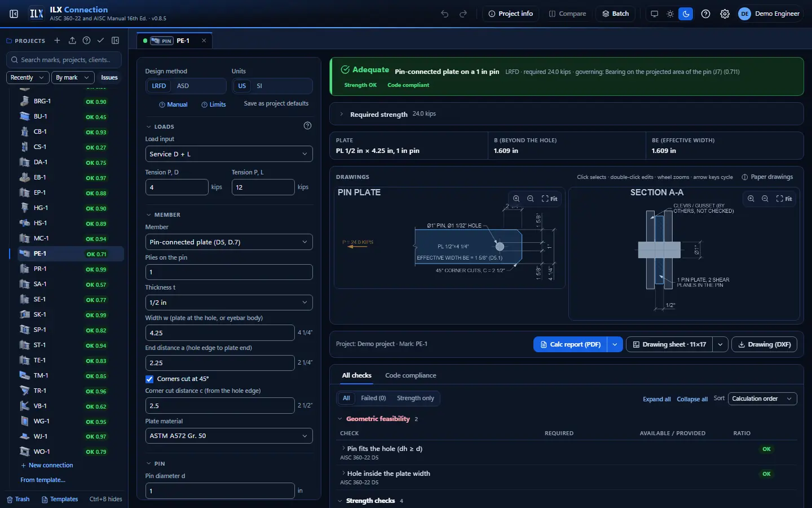Click the New connection link
The width and height of the screenshot is (812, 508).
(x=47, y=466)
